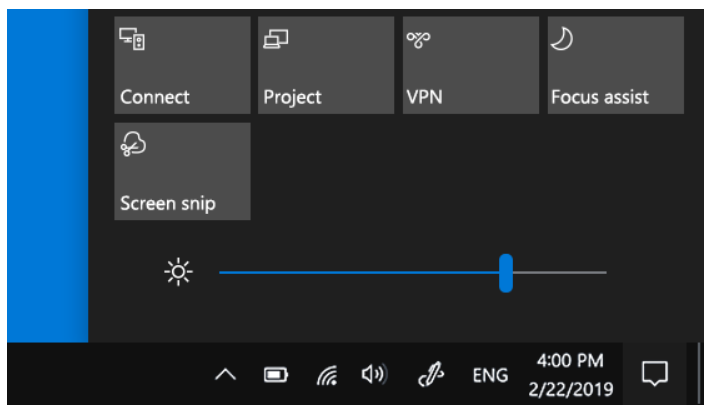Click an empty area of the taskbar
The height and width of the screenshot is (411, 707).
click(108, 374)
